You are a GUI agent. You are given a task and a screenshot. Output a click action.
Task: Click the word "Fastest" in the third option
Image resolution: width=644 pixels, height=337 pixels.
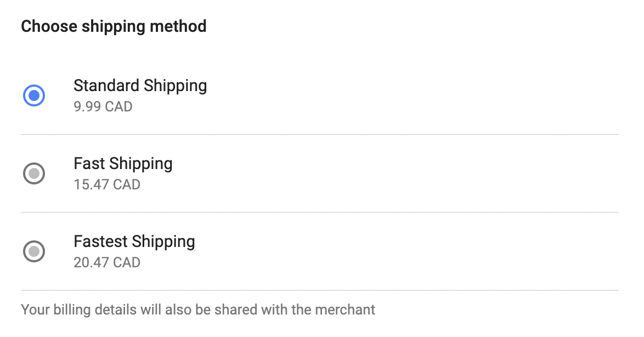tap(101, 242)
